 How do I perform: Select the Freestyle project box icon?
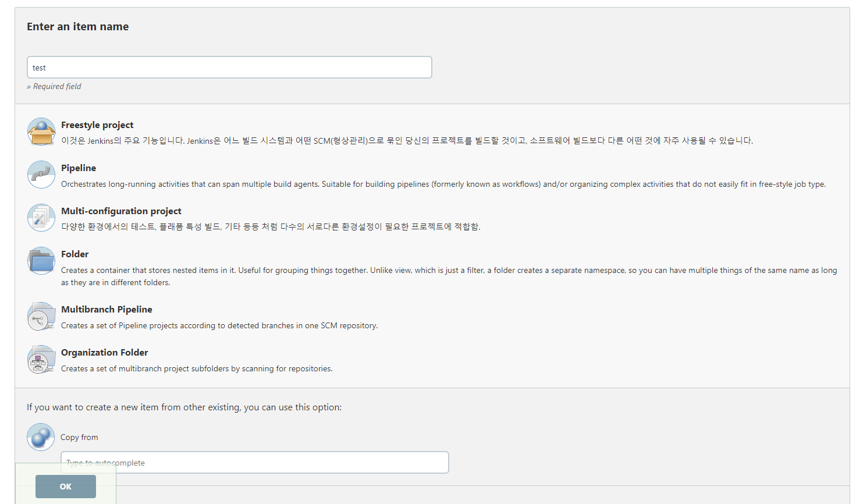(x=41, y=132)
